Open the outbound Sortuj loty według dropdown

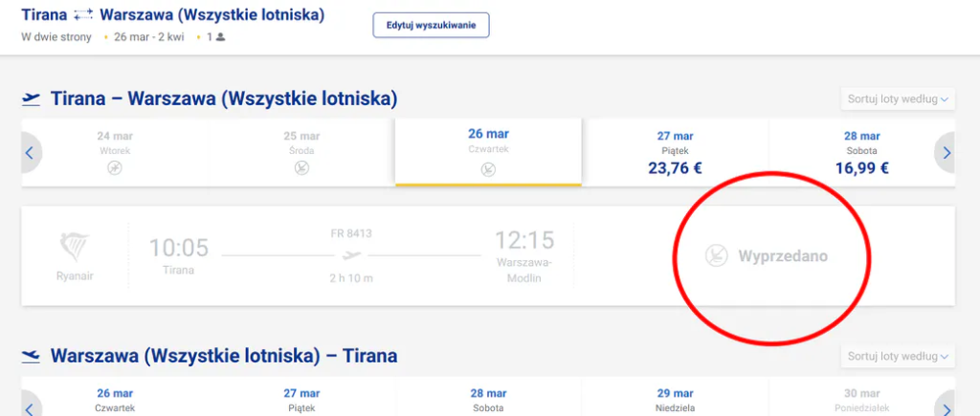point(898,99)
